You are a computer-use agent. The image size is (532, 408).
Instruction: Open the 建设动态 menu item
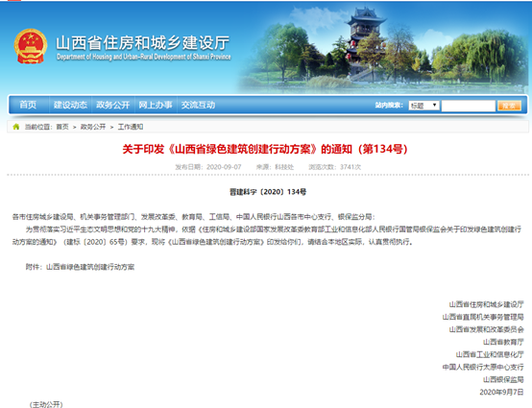click(x=70, y=105)
